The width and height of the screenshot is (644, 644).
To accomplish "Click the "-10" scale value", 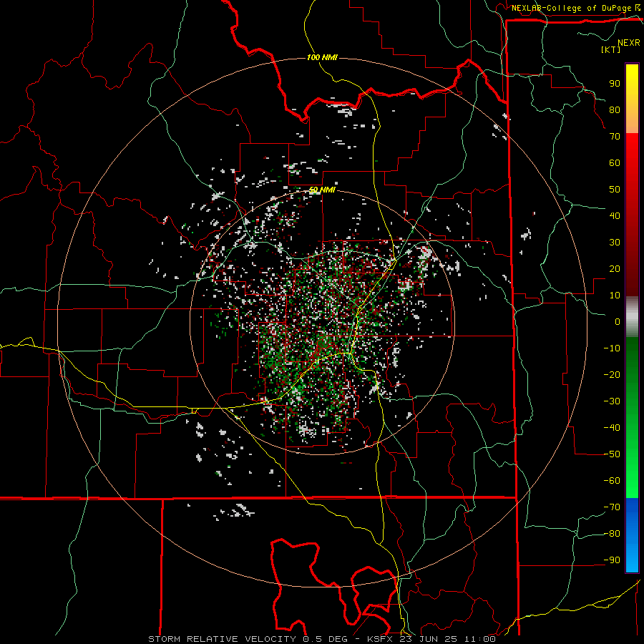I will 612,348.
